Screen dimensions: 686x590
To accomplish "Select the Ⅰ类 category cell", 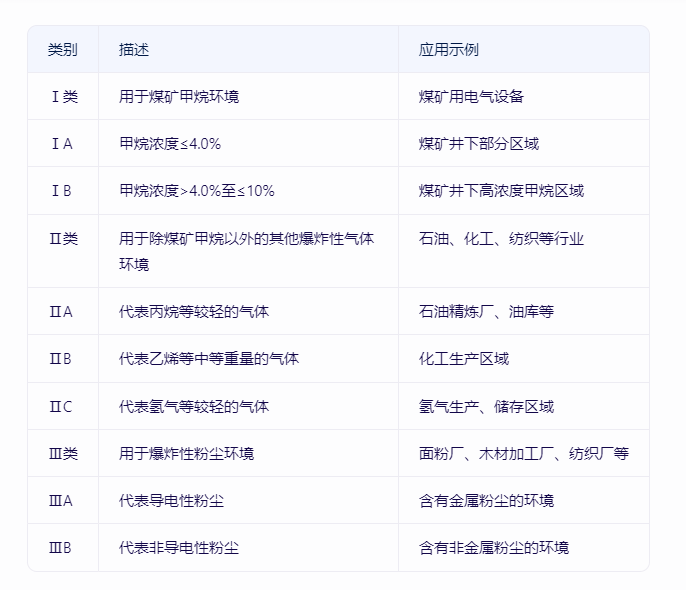I will tap(62, 97).
